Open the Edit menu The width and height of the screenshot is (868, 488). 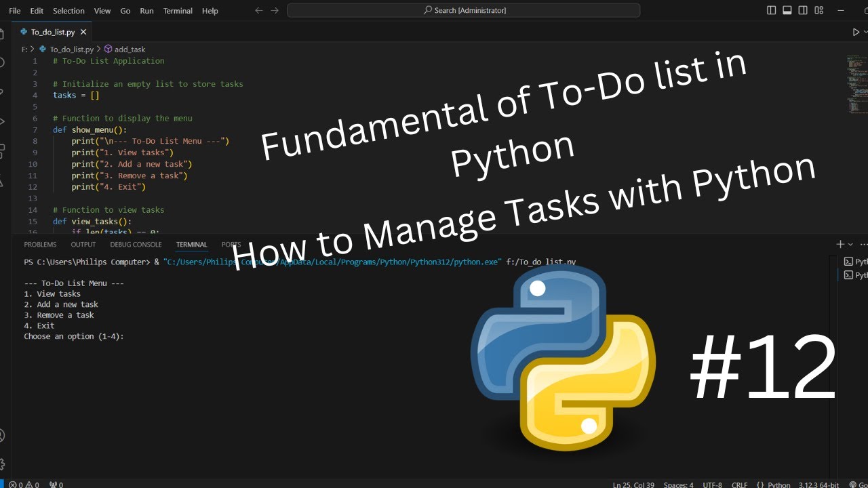pyautogui.click(x=37, y=11)
